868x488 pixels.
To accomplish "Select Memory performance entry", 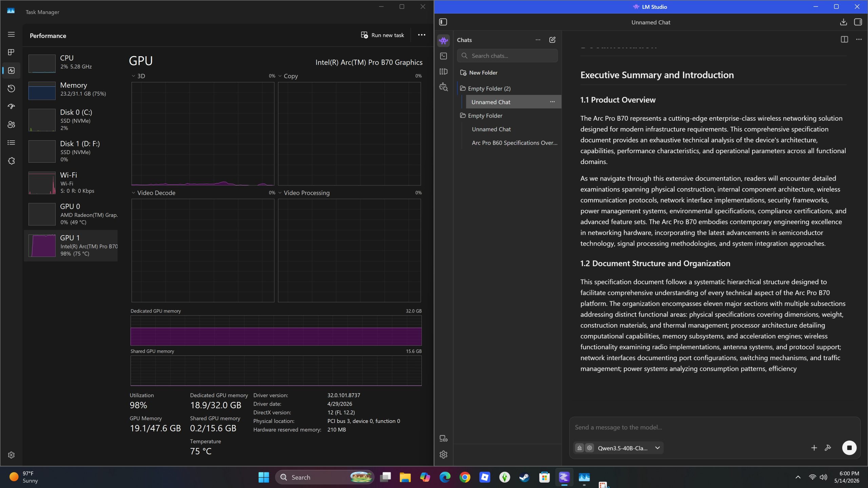I will [x=71, y=90].
